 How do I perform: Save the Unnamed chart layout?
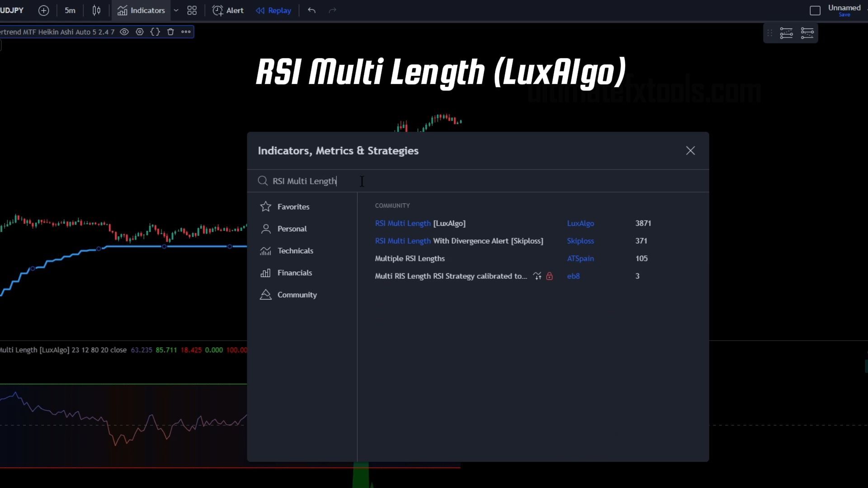tap(844, 15)
